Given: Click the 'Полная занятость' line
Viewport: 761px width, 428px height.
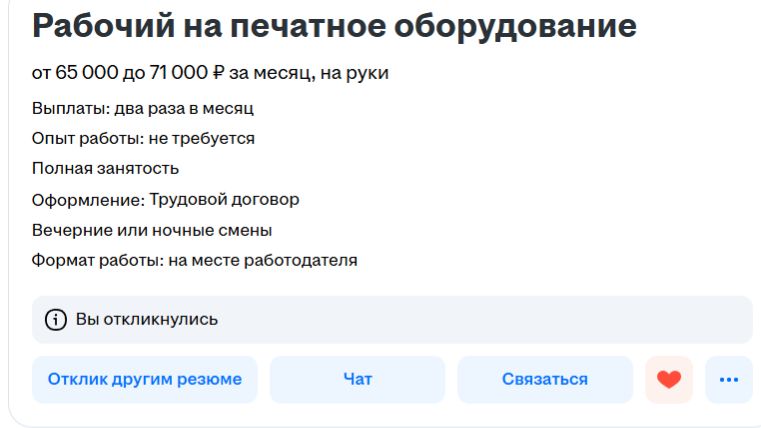Looking at the screenshot, I should coord(106,168).
